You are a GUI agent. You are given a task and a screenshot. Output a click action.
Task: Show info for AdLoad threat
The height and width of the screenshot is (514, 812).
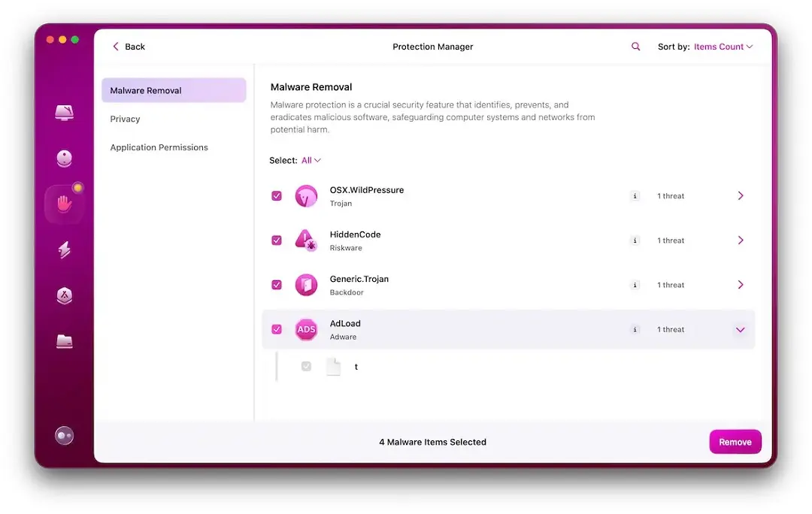coord(635,330)
